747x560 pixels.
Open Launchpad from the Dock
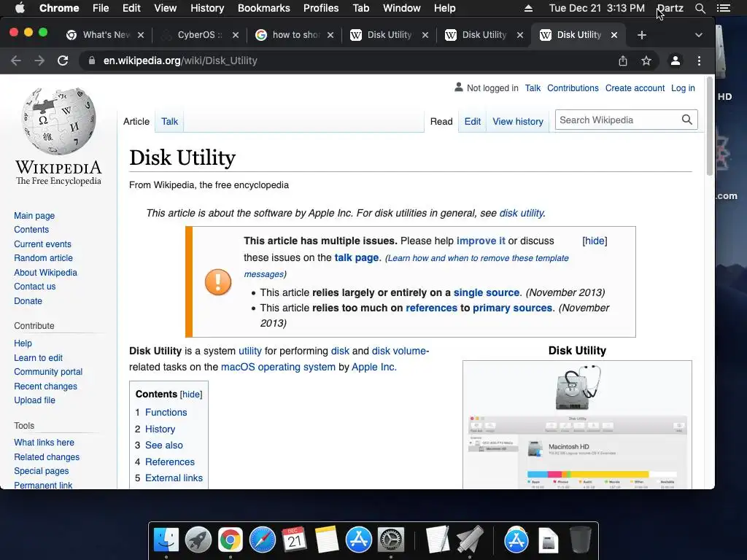[x=198, y=540]
